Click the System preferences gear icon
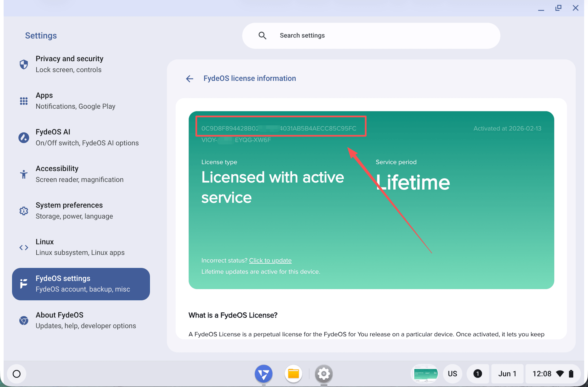Image resolution: width=588 pixels, height=387 pixels. 24,211
